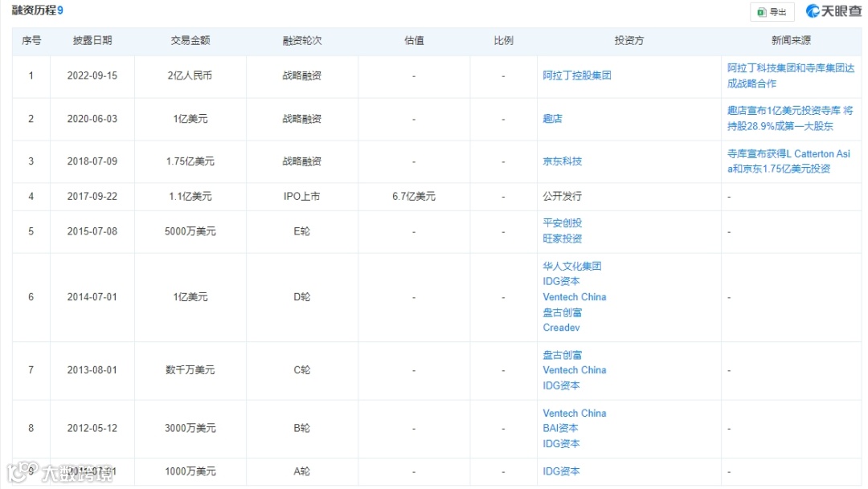
Task: Click investor cell 公开发行
Action: point(563,197)
